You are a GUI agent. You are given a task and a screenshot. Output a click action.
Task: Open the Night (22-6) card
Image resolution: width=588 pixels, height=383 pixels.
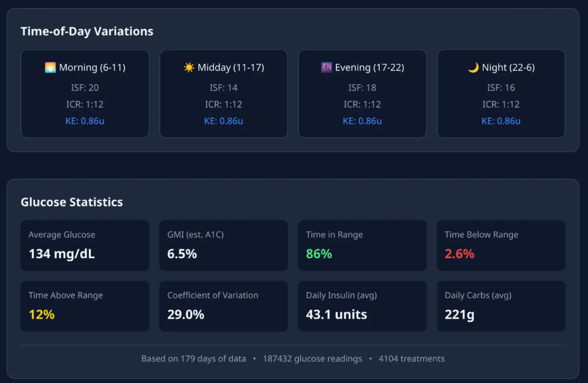coord(501,94)
